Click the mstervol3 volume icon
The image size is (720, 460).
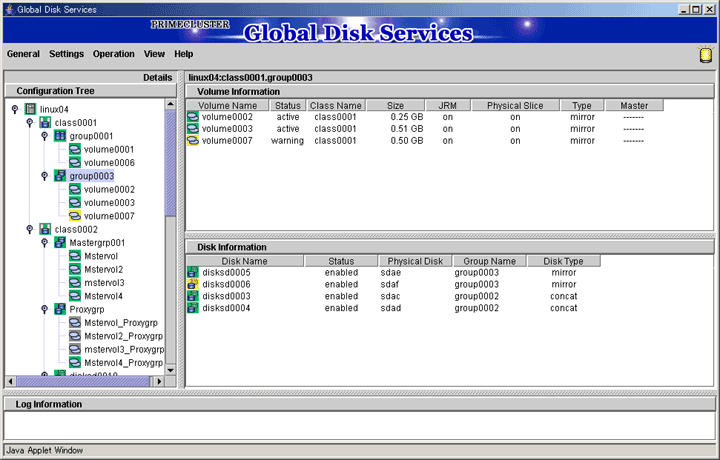pos(75,282)
